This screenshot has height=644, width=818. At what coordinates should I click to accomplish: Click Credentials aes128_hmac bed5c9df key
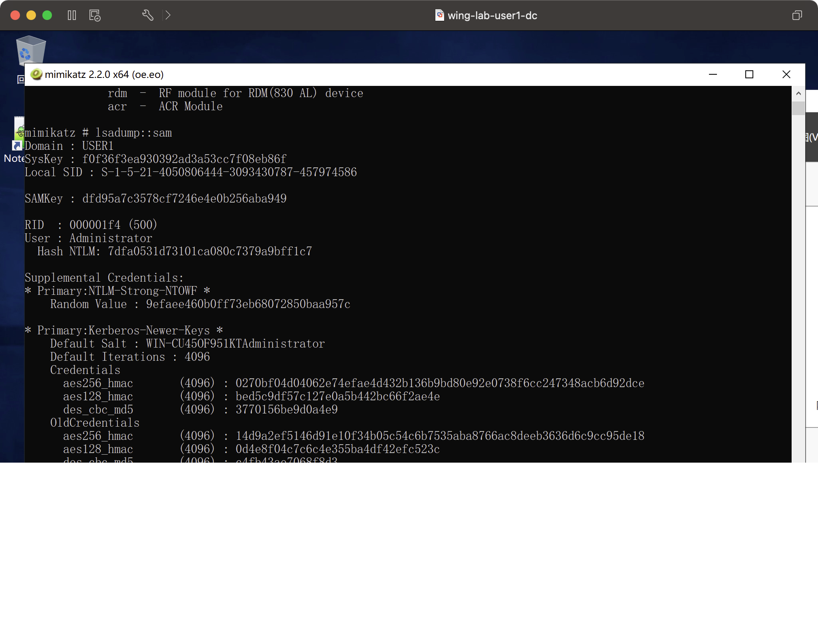pos(338,396)
